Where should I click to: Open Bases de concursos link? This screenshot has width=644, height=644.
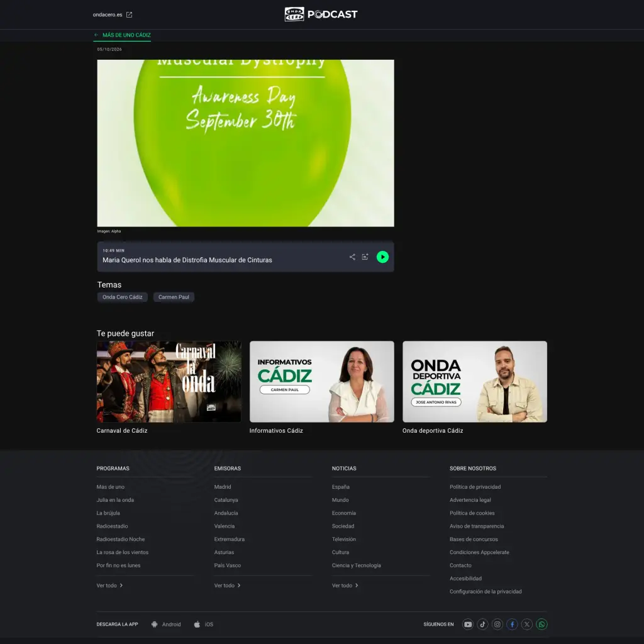[474, 539]
